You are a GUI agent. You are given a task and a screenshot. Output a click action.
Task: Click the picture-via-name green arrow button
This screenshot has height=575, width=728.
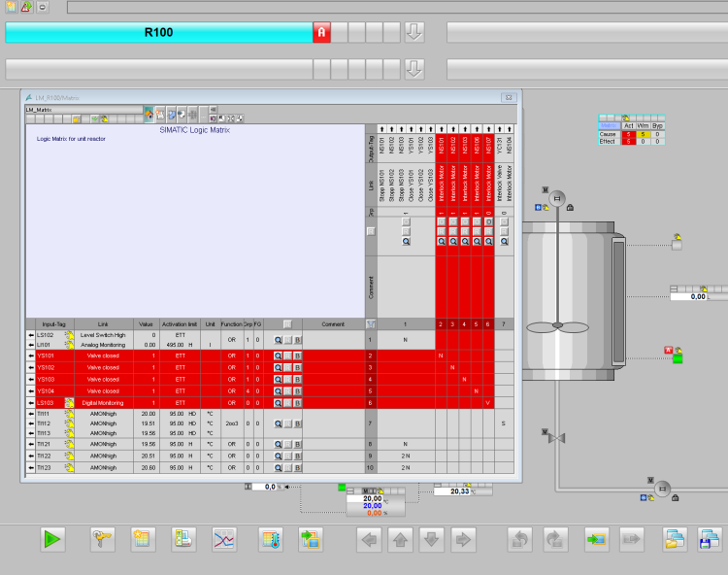coord(311,539)
